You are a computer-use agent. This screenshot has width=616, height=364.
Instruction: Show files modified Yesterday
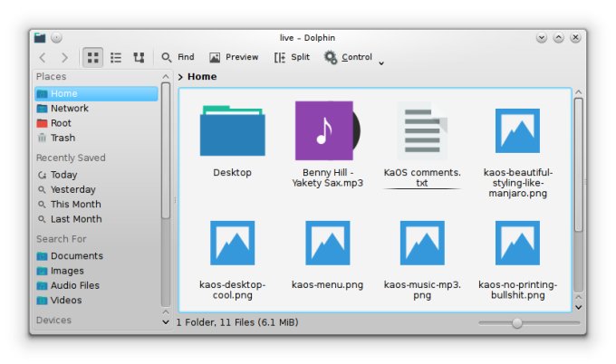(x=72, y=189)
